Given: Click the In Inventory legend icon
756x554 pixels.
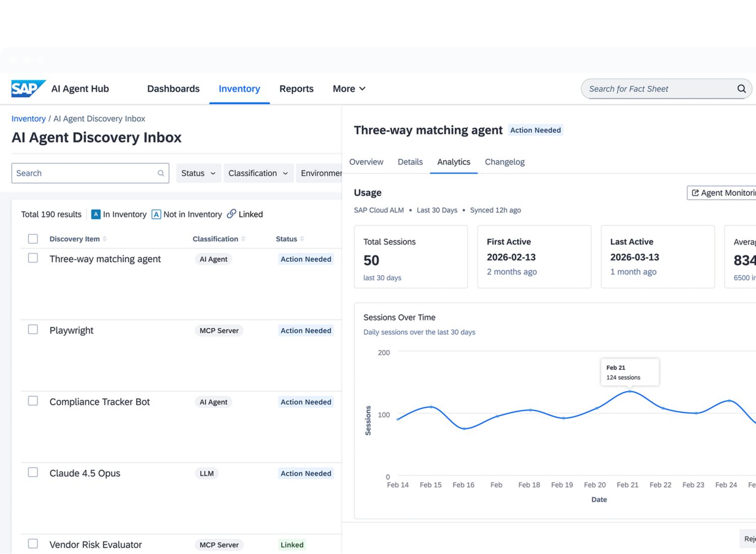Looking at the screenshot, I should point(96,214).
